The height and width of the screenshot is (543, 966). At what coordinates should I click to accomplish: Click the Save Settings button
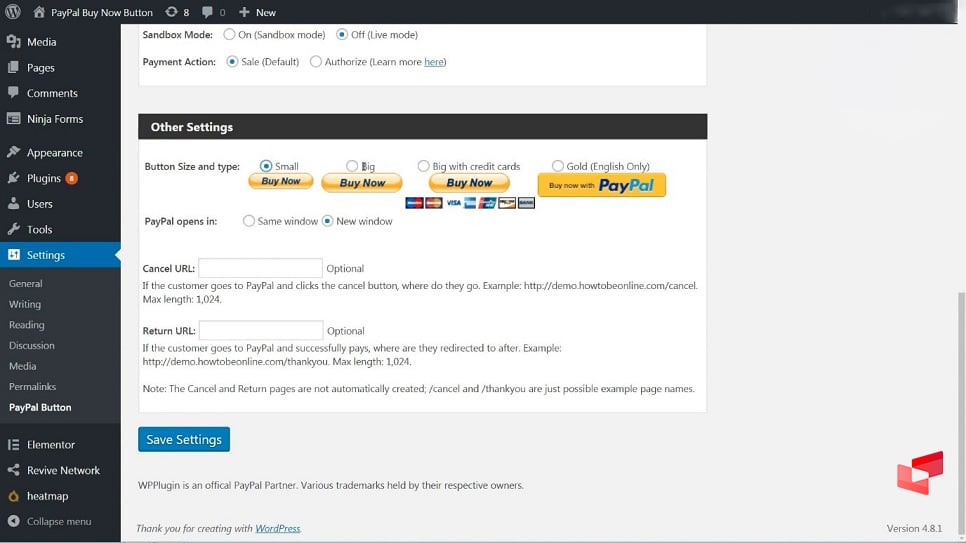pos(184,440)
